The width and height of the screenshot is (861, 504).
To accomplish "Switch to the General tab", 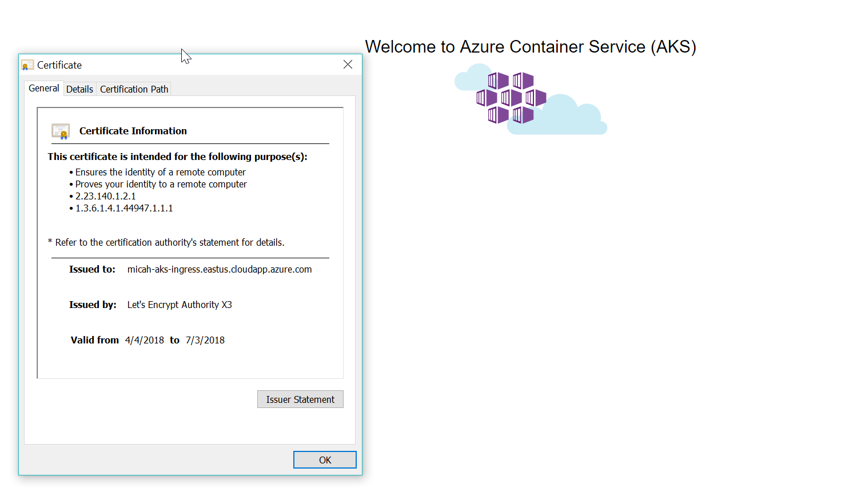I will coord(43,89).
